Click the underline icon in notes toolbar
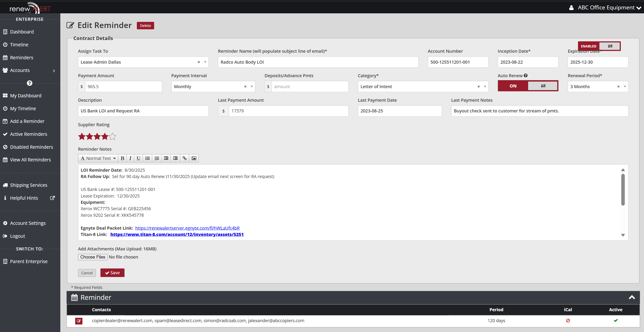The image size is (644, 332). (x=138, y=158)
